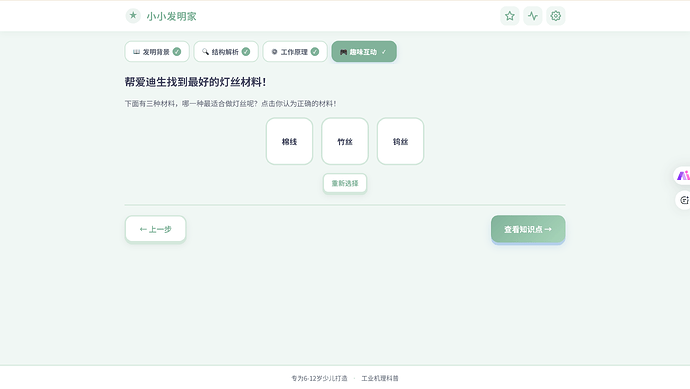Choose the 钨丝 material card
Viewport: 690px width, 389px height.
400,141
